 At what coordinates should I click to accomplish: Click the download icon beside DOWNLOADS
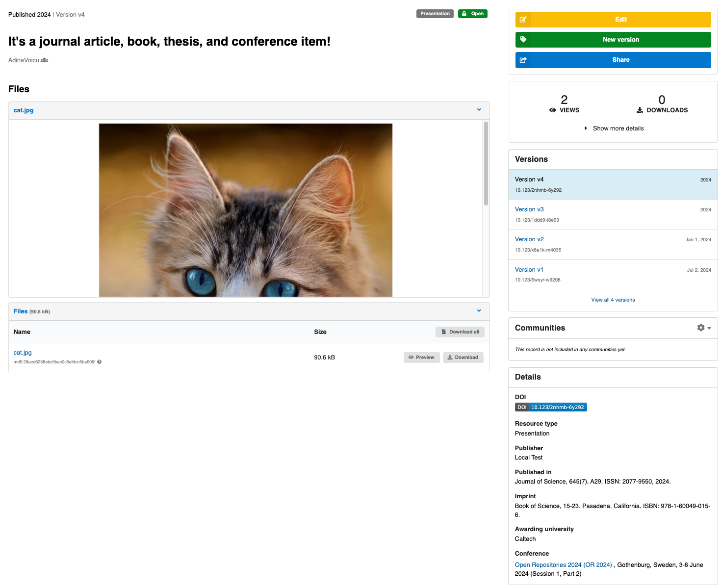coord(640,110)
